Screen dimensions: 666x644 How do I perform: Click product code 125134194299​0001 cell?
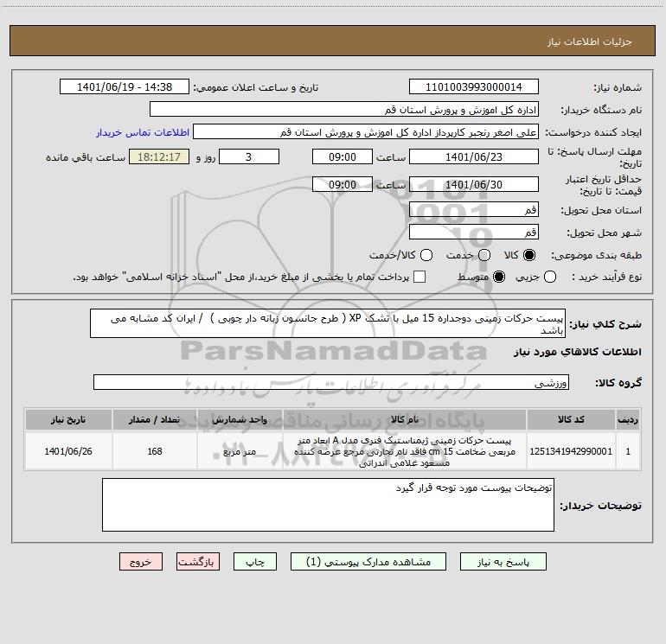tap(571, 451)
